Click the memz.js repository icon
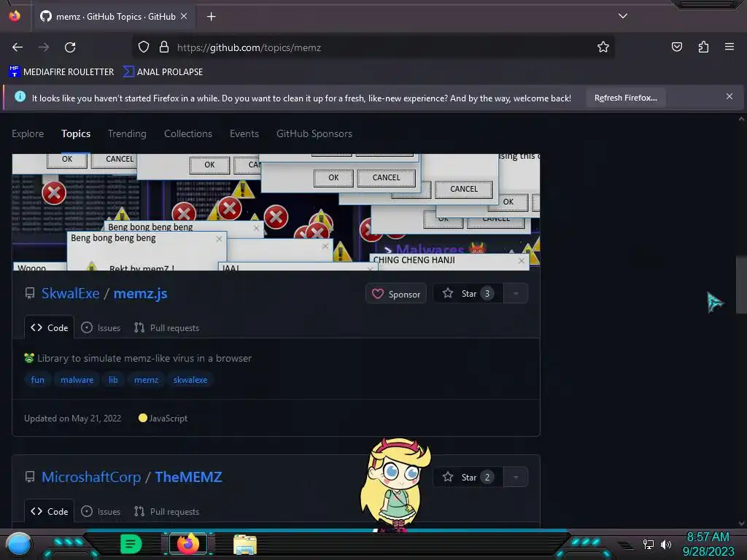Screen dimensions: 747x560 coord(29,293)
